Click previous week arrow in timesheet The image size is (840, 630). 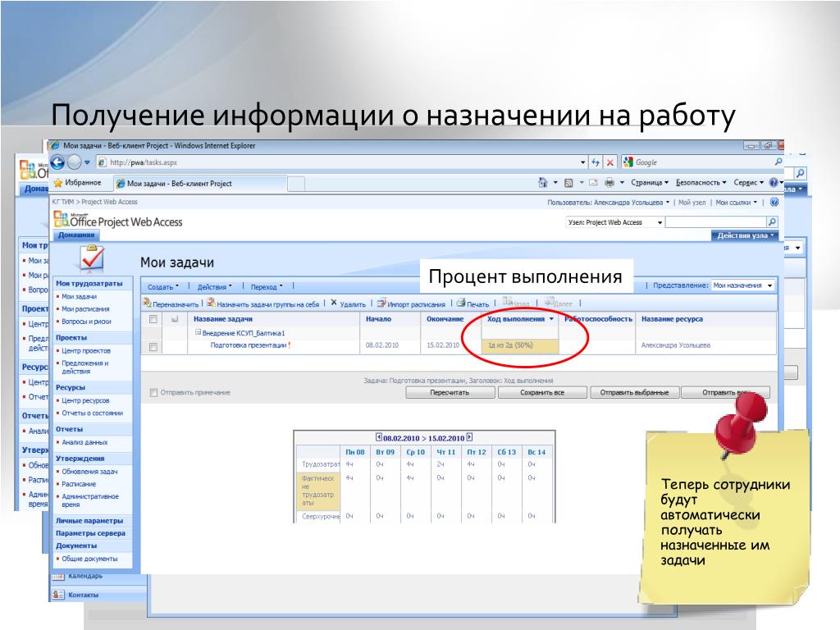(379, 437)
